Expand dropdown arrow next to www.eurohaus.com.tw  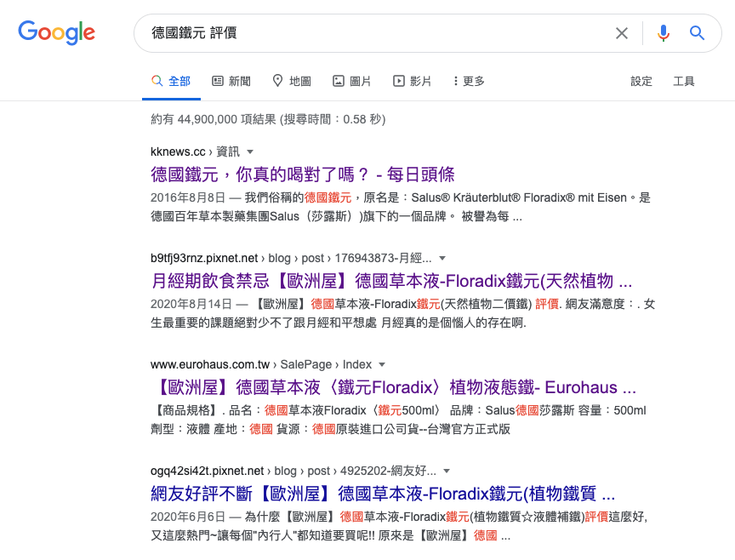point(382,365)
